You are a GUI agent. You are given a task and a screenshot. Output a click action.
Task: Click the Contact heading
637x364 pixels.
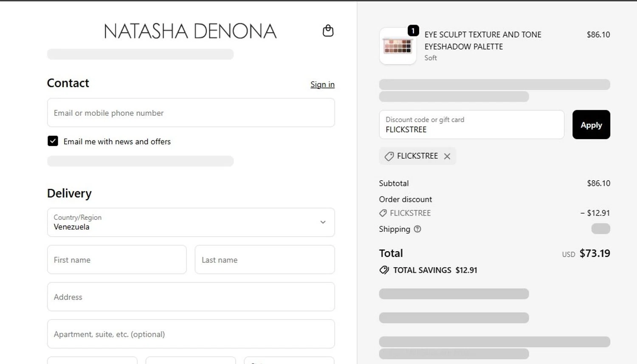pos(68,83)
